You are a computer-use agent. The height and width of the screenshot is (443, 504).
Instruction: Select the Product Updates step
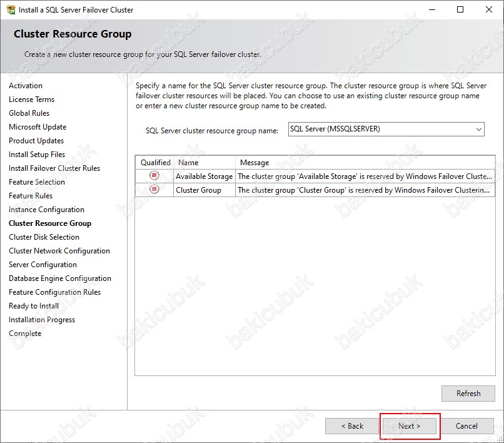point(36,141)
